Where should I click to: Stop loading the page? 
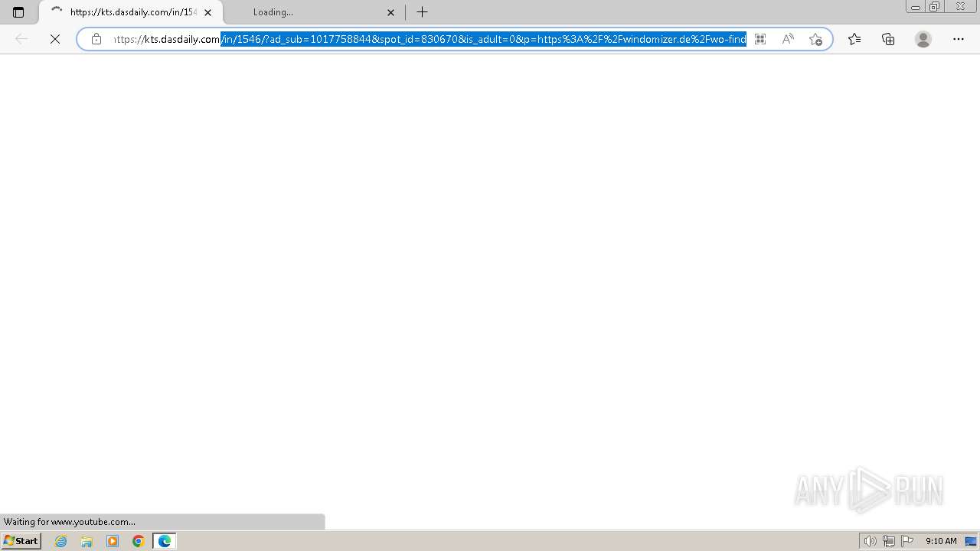click(55, 39)
